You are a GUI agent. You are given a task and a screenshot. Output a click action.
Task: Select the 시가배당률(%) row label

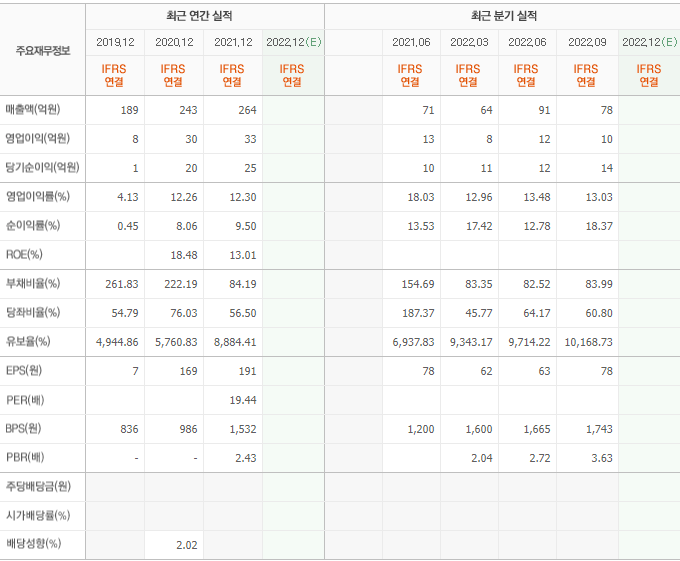click(38, 515)
